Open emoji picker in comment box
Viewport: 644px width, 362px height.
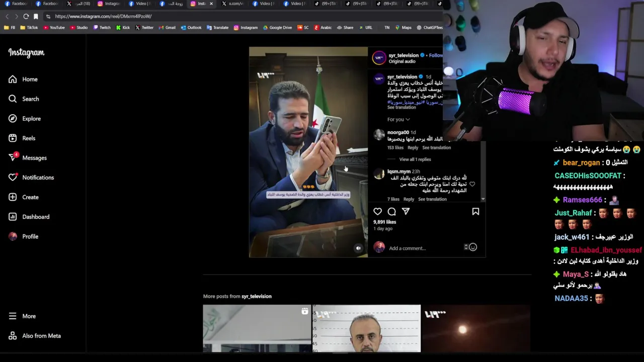click(x=472, y=247)
